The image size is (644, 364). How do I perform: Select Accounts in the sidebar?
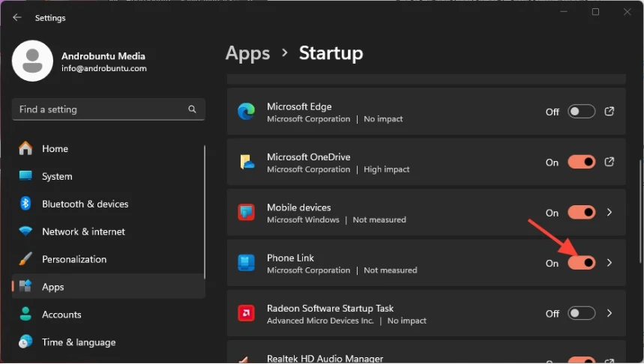click(x=109, y=315)
